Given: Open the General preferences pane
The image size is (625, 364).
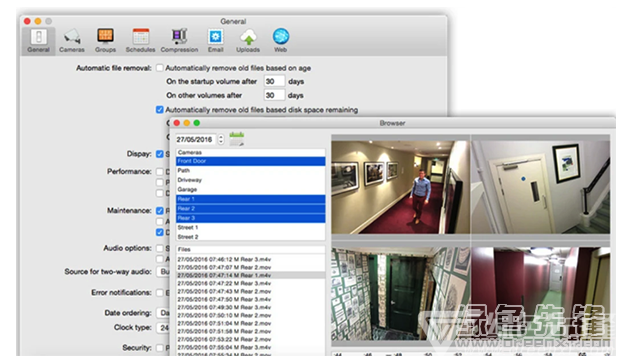Looking at the screenshot, I should [x=39, y=41].
